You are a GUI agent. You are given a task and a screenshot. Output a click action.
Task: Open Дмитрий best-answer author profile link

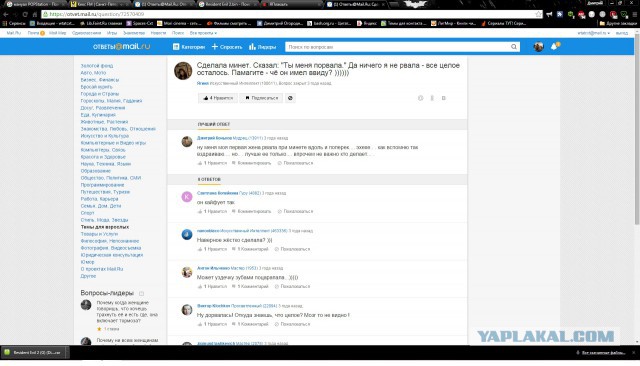214,138
